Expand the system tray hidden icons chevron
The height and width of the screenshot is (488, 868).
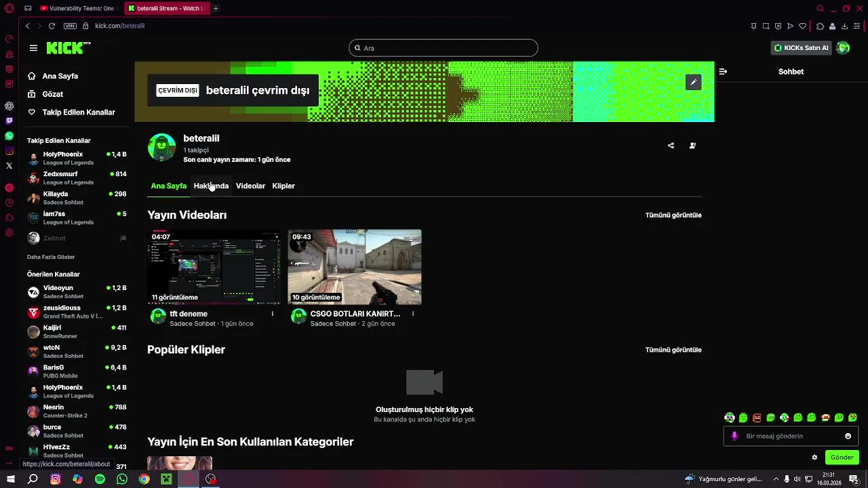[x=776, y=479]
